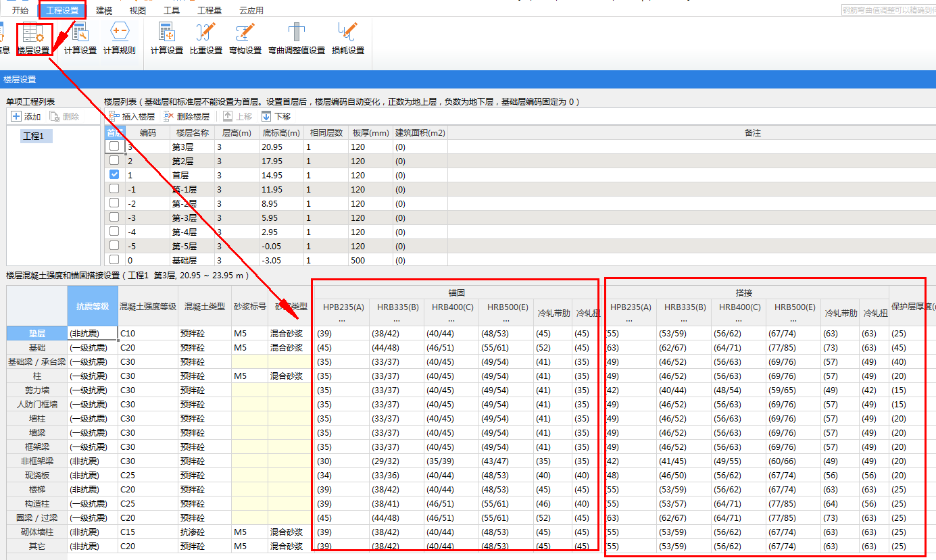Select the 剪力墙 row header
The image size is (936, 560).
(x=37, y=390)
